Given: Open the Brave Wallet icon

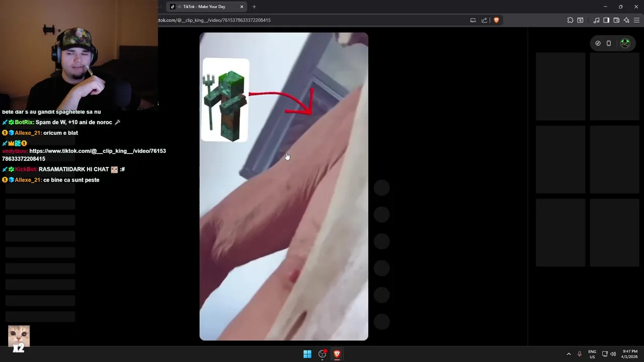Looking at the screenshot, I should coord(616,20).
